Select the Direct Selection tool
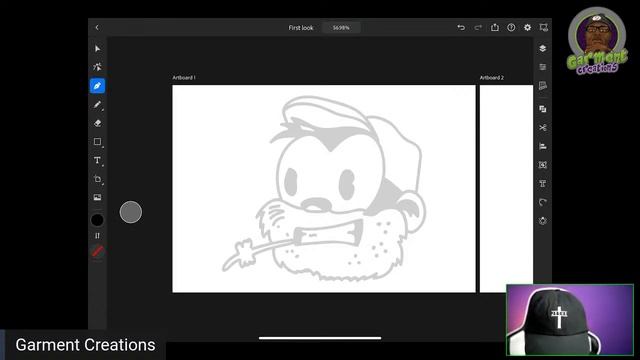The width and height of the screenshot is (640, 360). pyautogui.click(x=97, y=67)
